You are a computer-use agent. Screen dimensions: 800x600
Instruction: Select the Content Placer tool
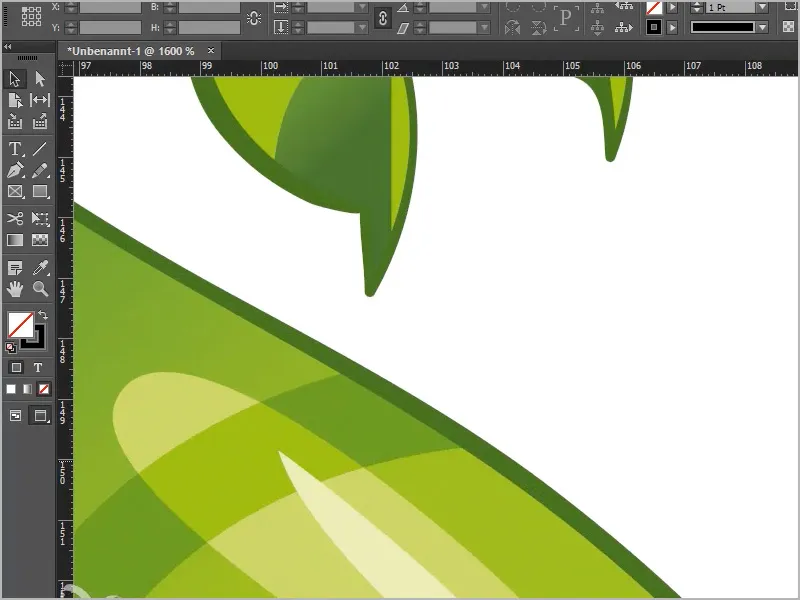click(x=40, y=121)
